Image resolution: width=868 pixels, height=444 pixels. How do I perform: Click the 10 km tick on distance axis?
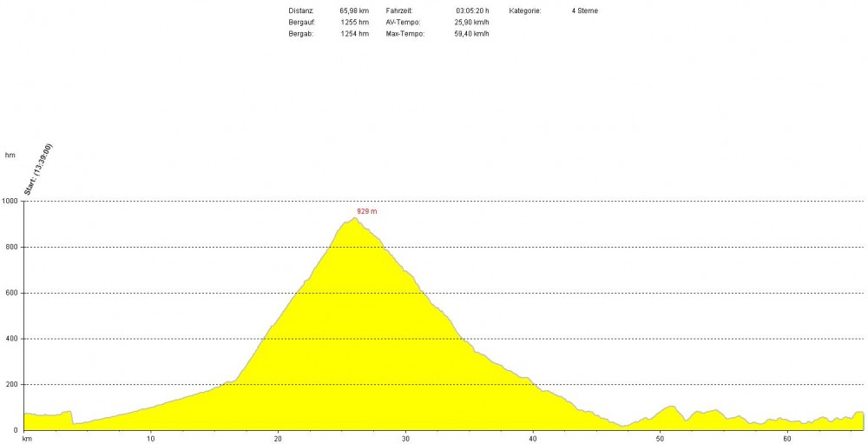[x=151, y=438]
